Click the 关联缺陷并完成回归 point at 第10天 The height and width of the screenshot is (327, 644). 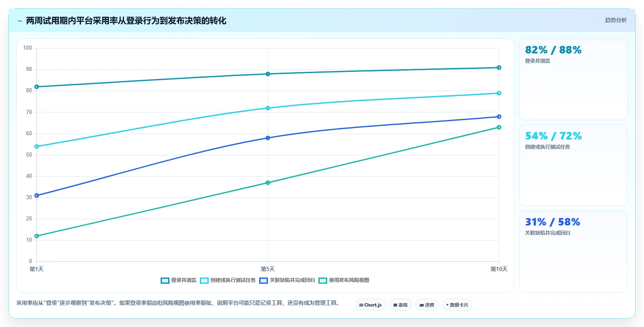coord(499,117)
